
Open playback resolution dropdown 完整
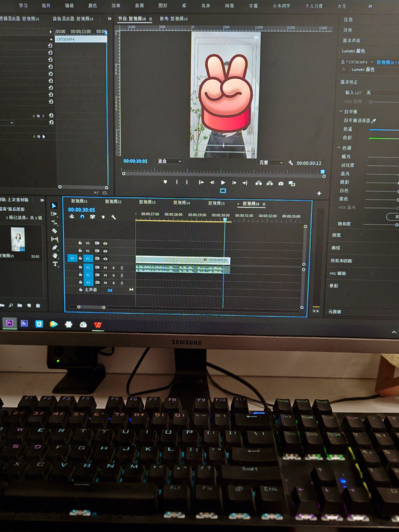pyautogui.click(x=271, y=163)
